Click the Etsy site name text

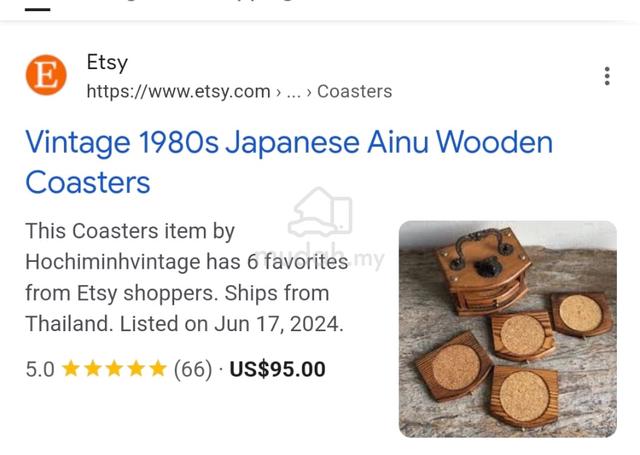coord(107,62)
